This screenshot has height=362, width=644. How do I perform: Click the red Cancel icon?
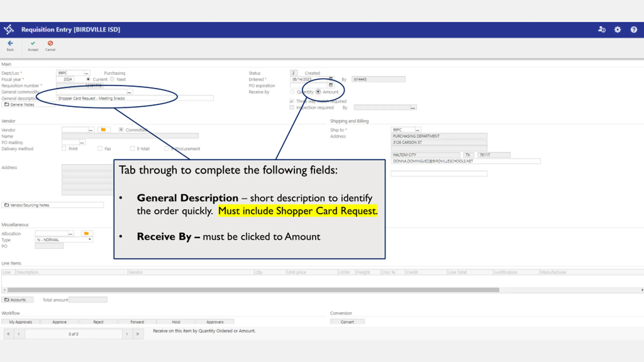(50, 43)
